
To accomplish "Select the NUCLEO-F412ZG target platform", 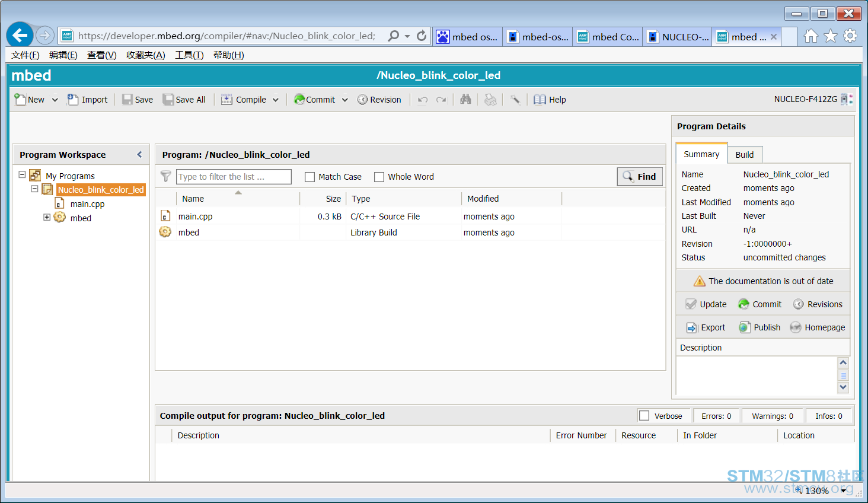I will 813,99.
